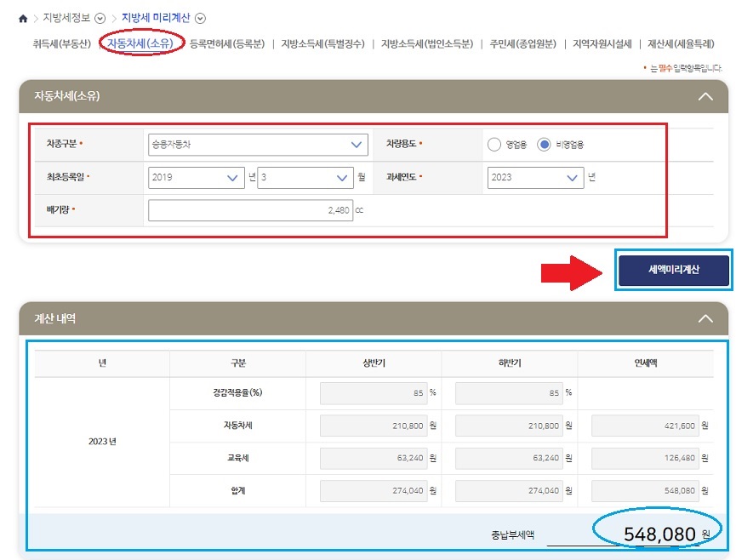
Task: Click the 교육세 row label
Action: 238,458
